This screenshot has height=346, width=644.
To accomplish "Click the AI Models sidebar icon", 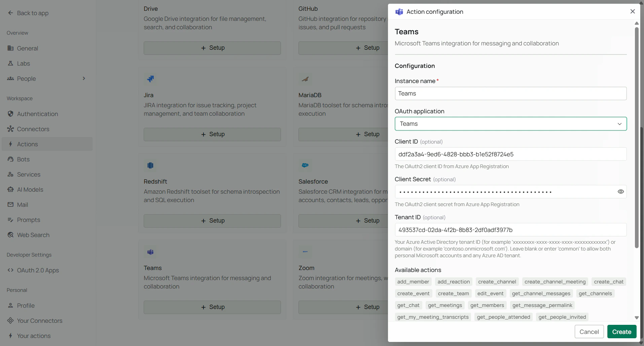I will [x=10, y=189].
